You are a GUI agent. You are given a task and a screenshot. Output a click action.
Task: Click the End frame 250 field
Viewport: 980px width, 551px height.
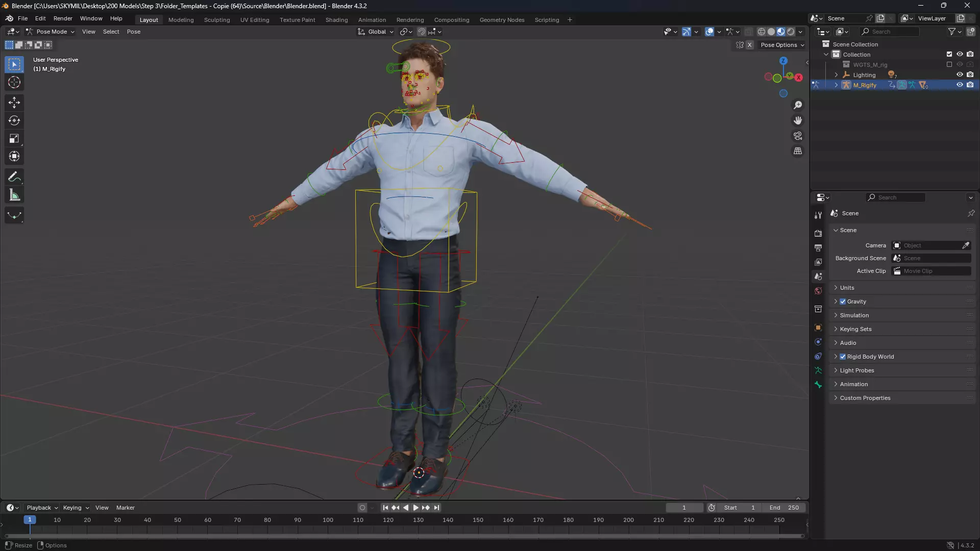pyautogui.click(x=784, y=508)
